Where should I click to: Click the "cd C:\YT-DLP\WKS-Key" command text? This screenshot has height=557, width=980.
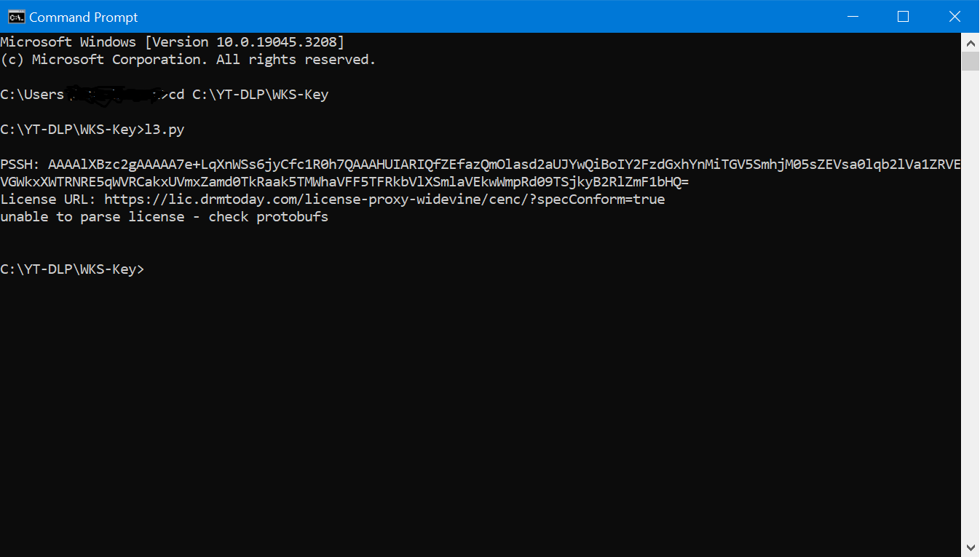248,95
